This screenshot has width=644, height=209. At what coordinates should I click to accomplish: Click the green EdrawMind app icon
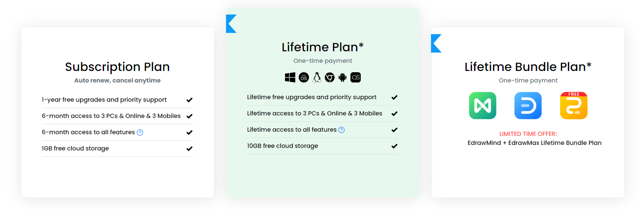pos(483,106)
